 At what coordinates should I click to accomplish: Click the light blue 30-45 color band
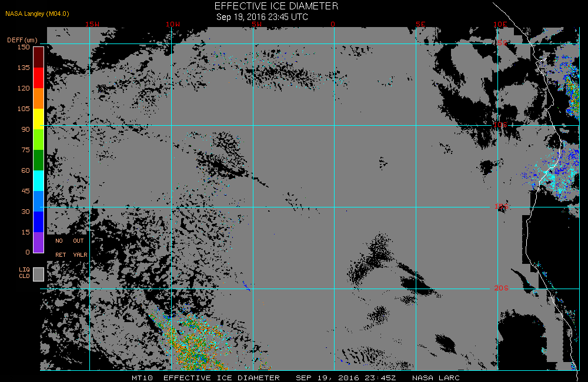point(39,202)
